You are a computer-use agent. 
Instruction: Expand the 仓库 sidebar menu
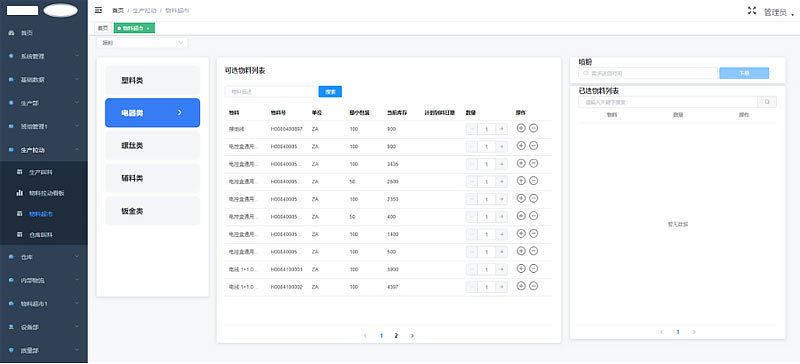click(x=44, y=257)
